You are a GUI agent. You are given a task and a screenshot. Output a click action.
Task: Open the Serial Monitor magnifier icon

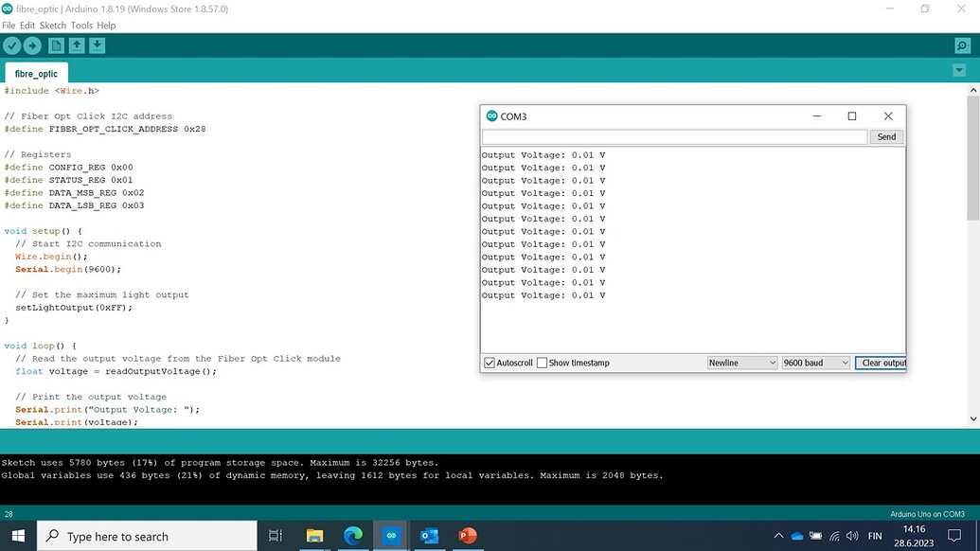point(962,44)
